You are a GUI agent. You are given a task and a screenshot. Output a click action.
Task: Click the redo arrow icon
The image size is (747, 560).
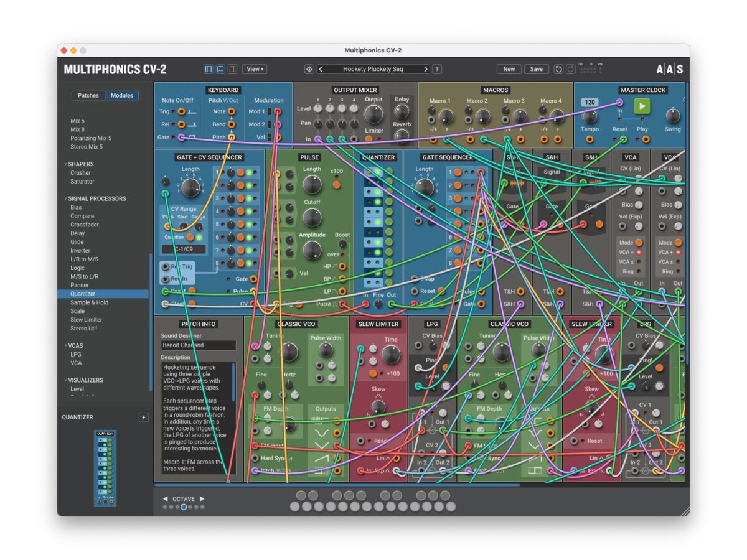[570, 69]
